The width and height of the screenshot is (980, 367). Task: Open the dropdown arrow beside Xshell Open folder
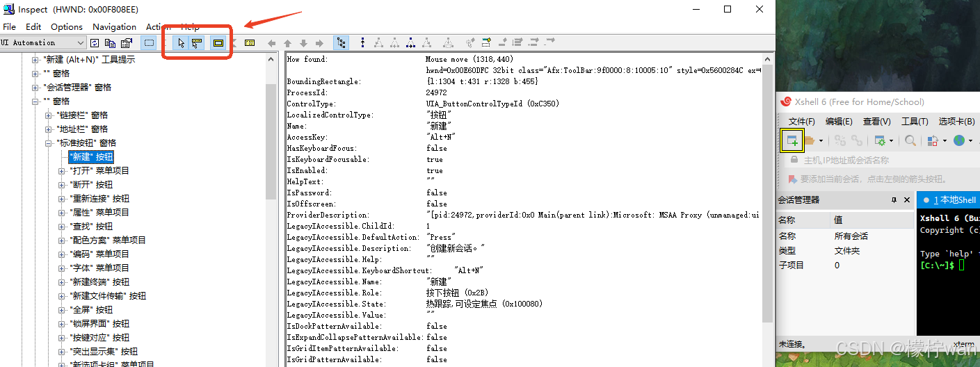(x=821, y=141)
